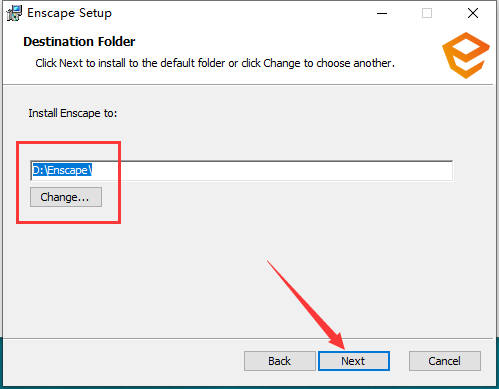The height and width of the screenshot is (389, 499).
Task: Close the Enscape Setup dialog
Action: click(473, 13)
